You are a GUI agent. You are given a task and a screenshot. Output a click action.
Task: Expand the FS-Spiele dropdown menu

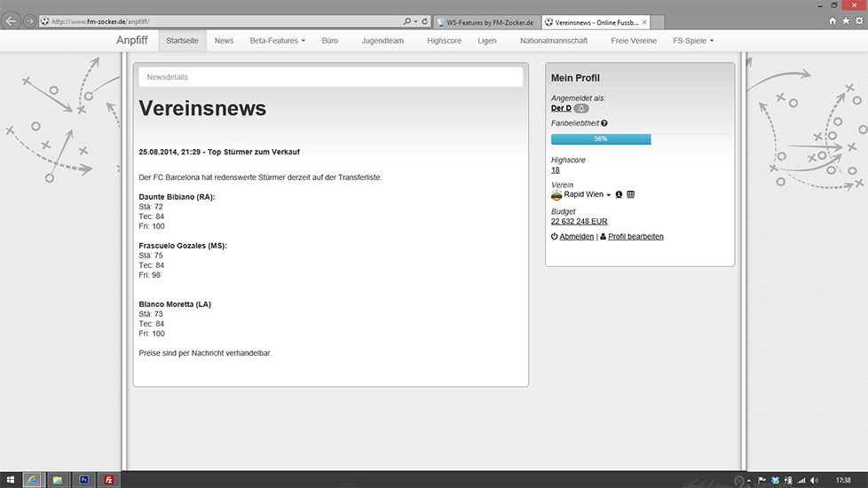tap(693, 41)
